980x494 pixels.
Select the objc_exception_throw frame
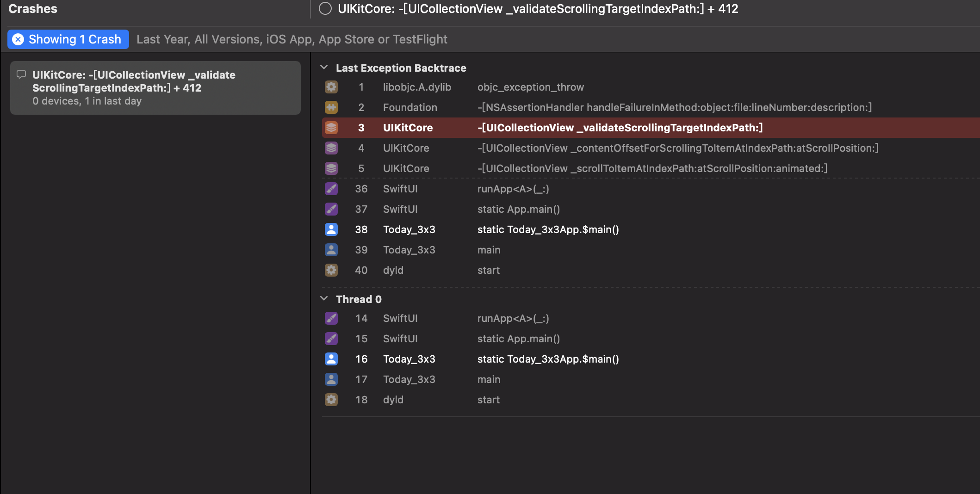[x=530, y=87]
